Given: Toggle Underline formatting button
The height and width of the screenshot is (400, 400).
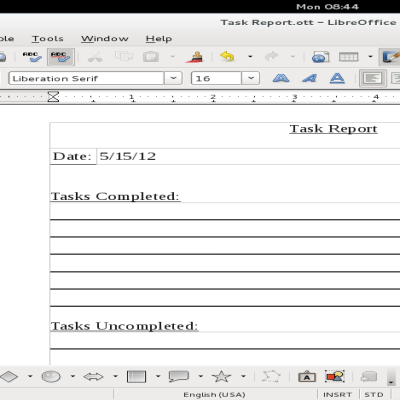Looking at the screenshot, I should (337, 79).
